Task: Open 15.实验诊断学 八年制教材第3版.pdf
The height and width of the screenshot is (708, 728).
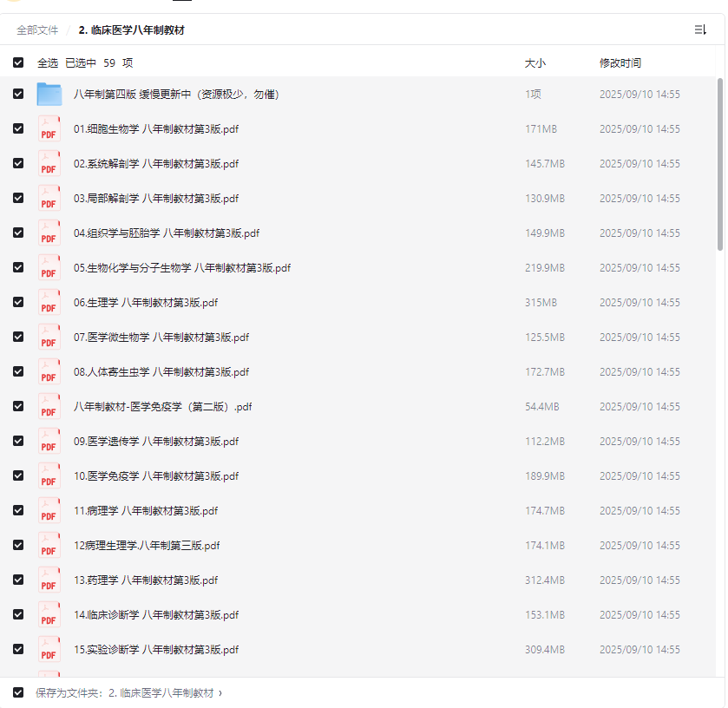Action: 156,650
